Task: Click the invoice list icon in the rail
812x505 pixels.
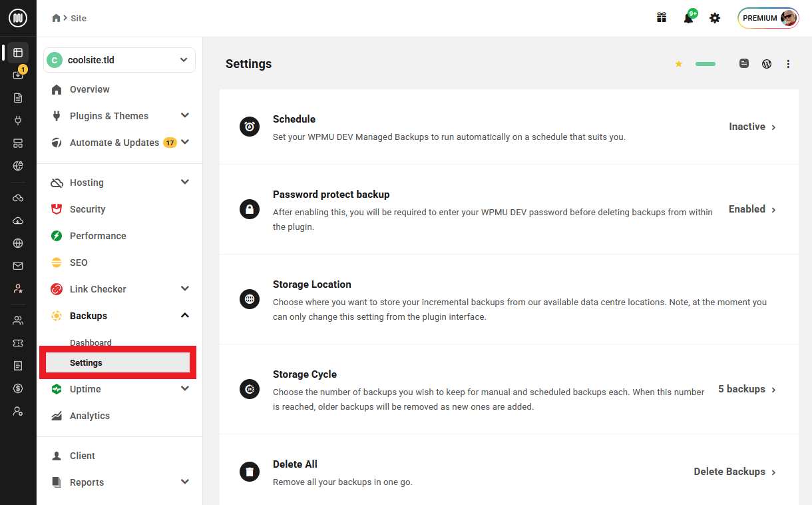Action: click(x=18, y=366)
